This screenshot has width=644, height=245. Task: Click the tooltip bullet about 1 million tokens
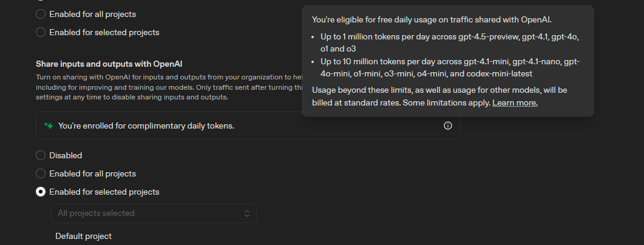coord(450,42)
